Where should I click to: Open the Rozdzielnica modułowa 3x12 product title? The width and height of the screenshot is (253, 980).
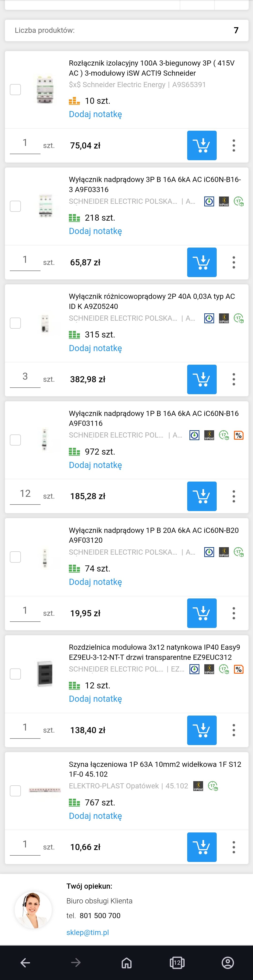tap(154, 652)
